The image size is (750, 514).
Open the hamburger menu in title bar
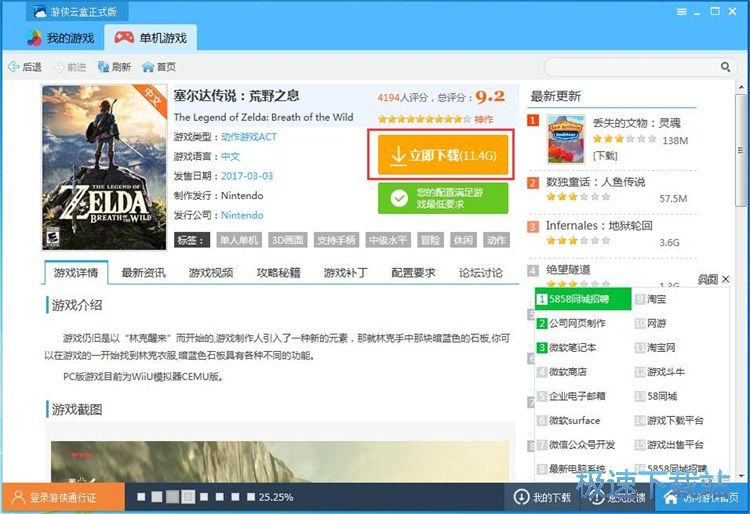tap(682, 12)
